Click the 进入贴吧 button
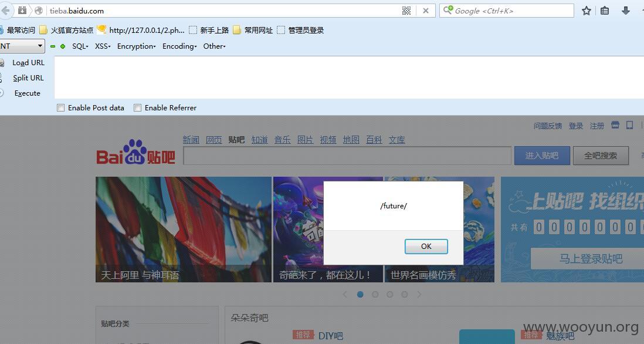 pyautogui.click(x=542, y=156)
